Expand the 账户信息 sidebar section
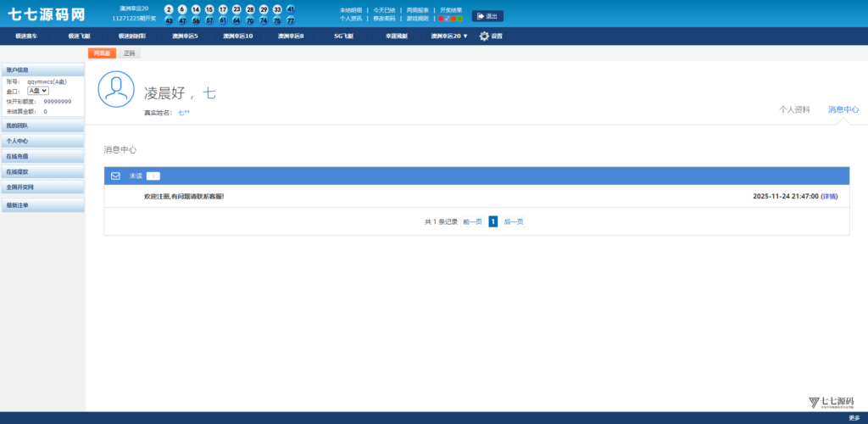This screenshot has width=868, height=424. pyautogui.click(x=43, y=70)
